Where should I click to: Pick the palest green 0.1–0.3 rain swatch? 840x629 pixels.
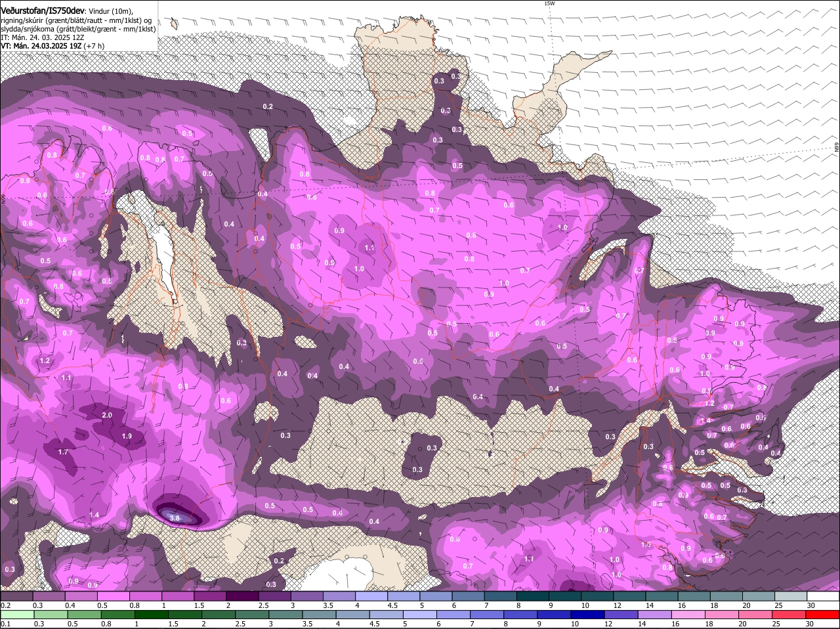pos(18,615)
